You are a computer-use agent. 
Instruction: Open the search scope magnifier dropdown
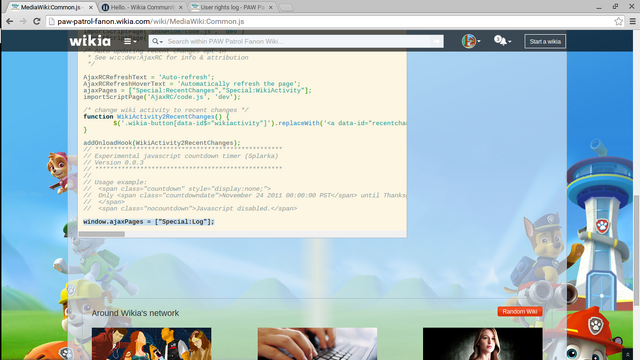[x=157, y=41]
